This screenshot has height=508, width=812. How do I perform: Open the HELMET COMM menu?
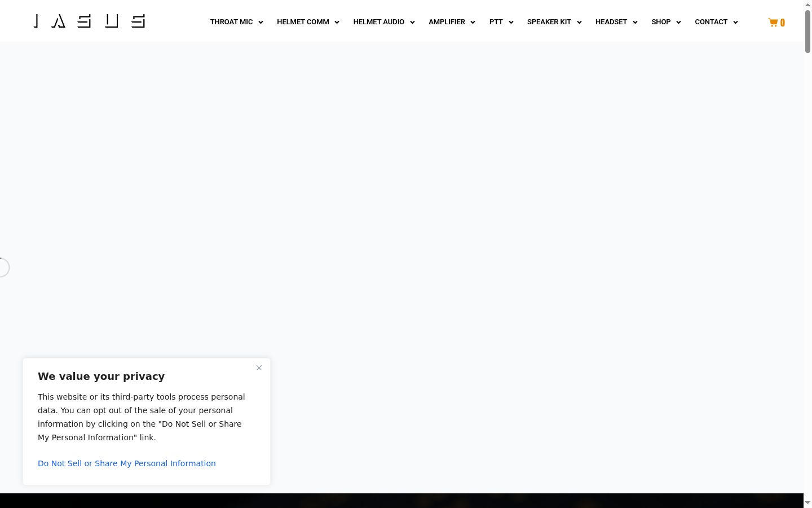click(x=303, y=22)
